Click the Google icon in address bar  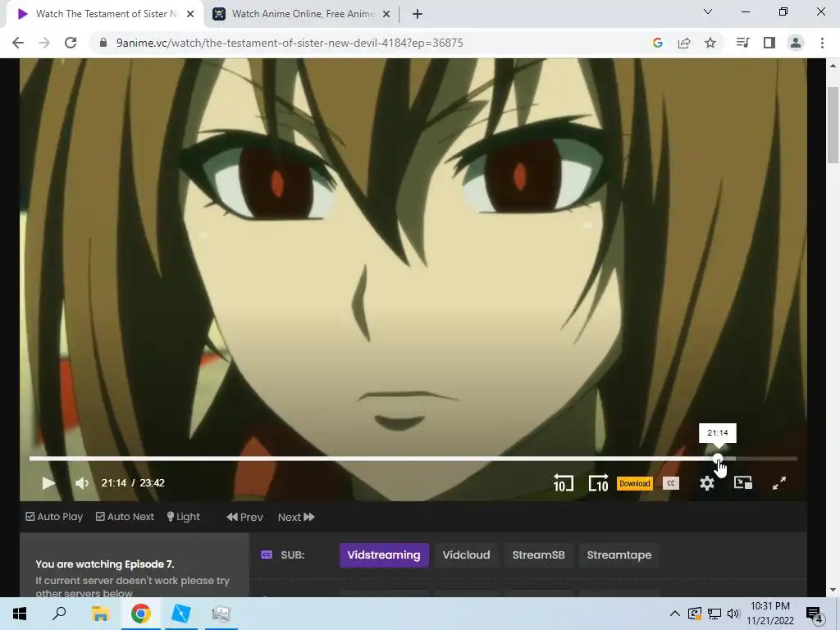pos(658,43)
